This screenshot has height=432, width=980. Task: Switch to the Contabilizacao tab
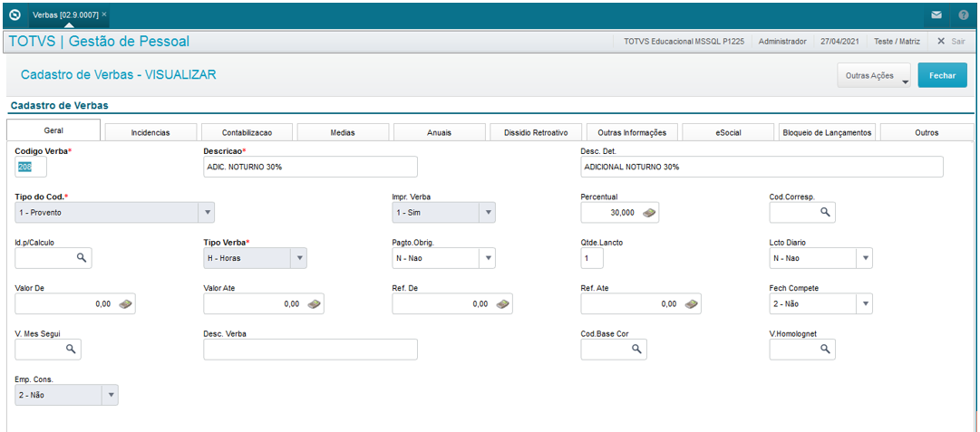247,132
